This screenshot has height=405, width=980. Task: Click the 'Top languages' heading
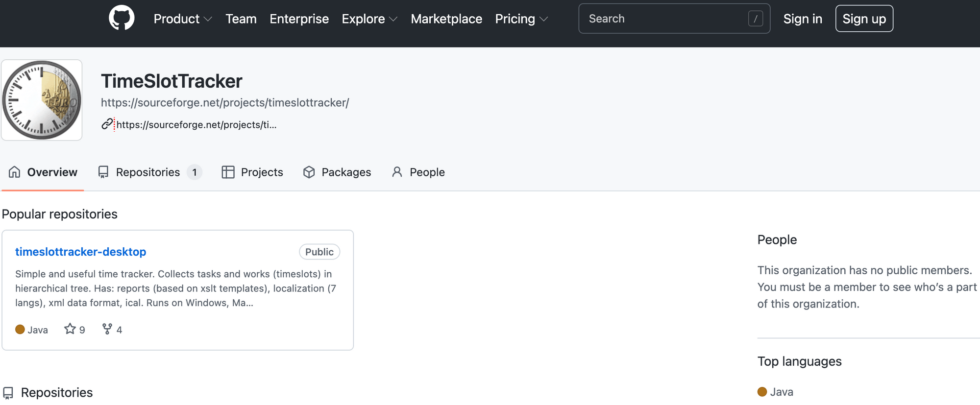(800, 361)
